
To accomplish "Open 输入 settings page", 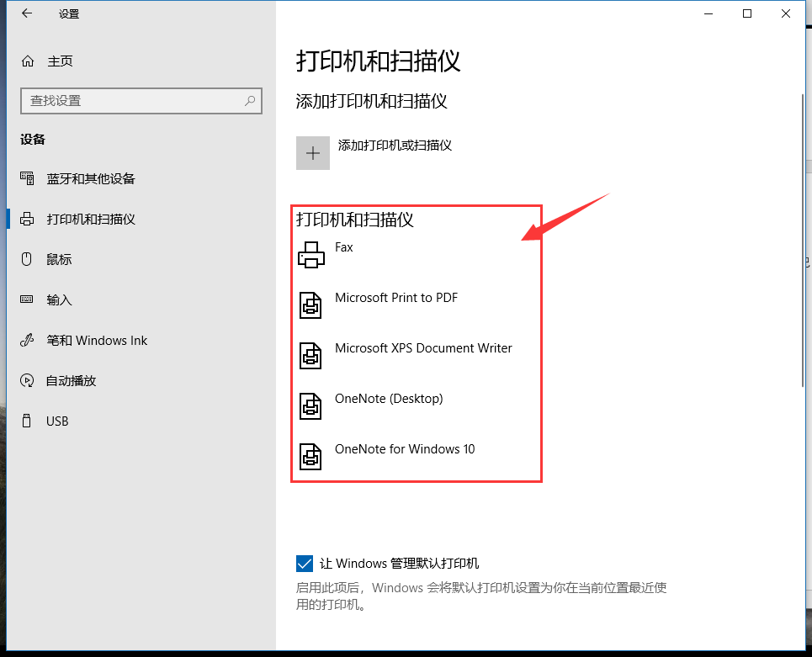I will (59, 299).
